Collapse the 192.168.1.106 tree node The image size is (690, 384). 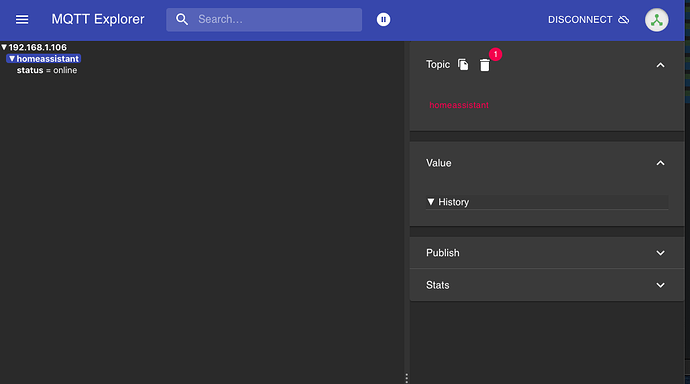[x=4, y=47]
